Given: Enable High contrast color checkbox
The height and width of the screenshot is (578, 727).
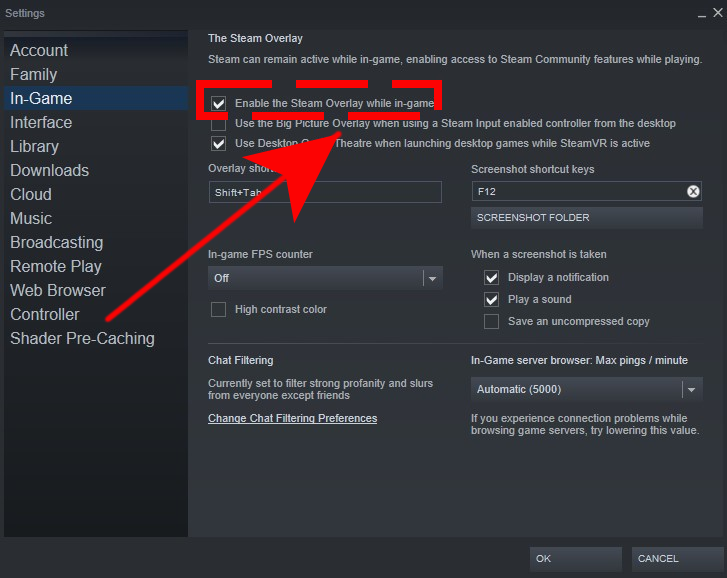Looking at the screenshot, I should [x=218, y=309].
